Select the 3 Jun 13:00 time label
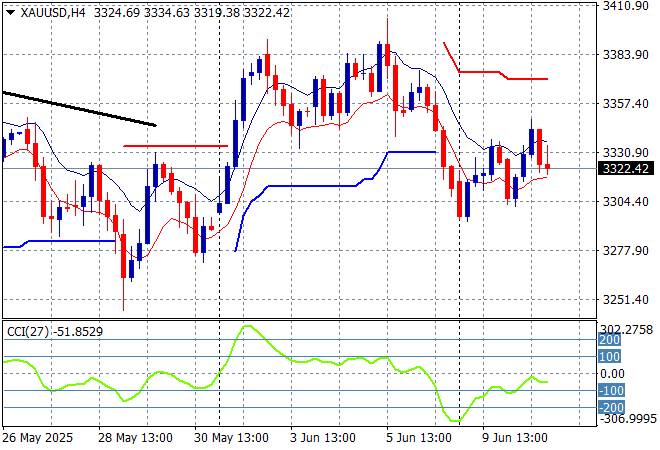The image size is (660, 450). click(x=322, y=438)
